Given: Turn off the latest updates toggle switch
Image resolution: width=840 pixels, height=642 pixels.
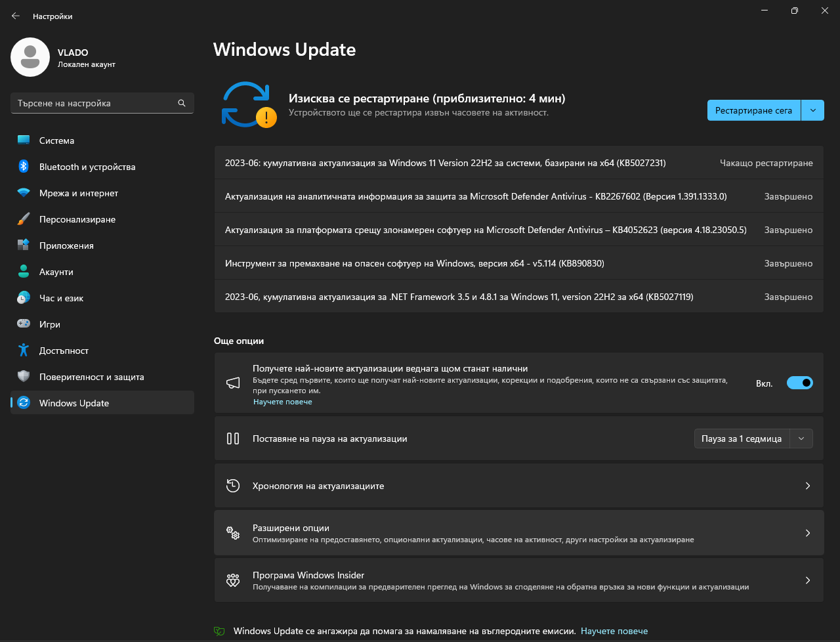Looking at the screenshot, I should pyautogui.click(x=799, y=383).
